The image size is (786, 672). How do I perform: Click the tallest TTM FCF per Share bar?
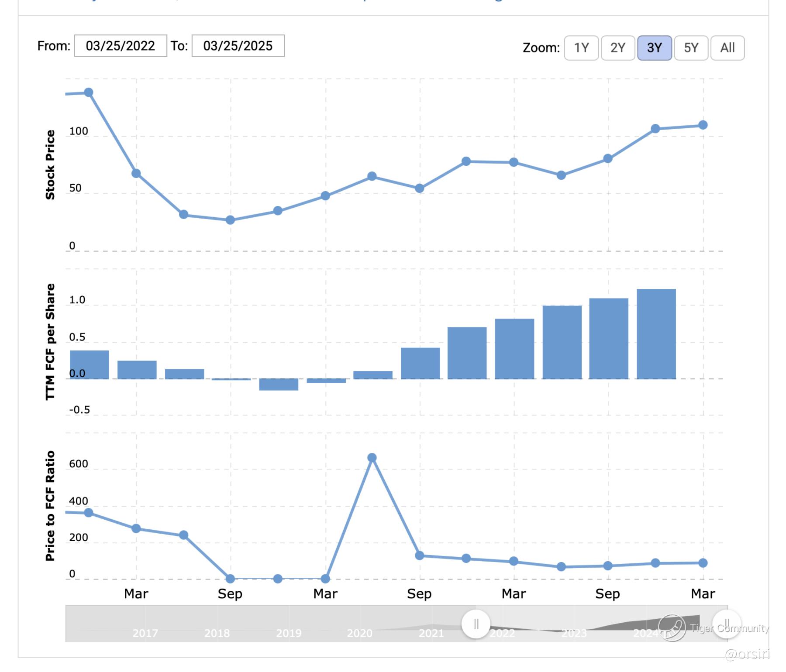(x=656, y=334)
